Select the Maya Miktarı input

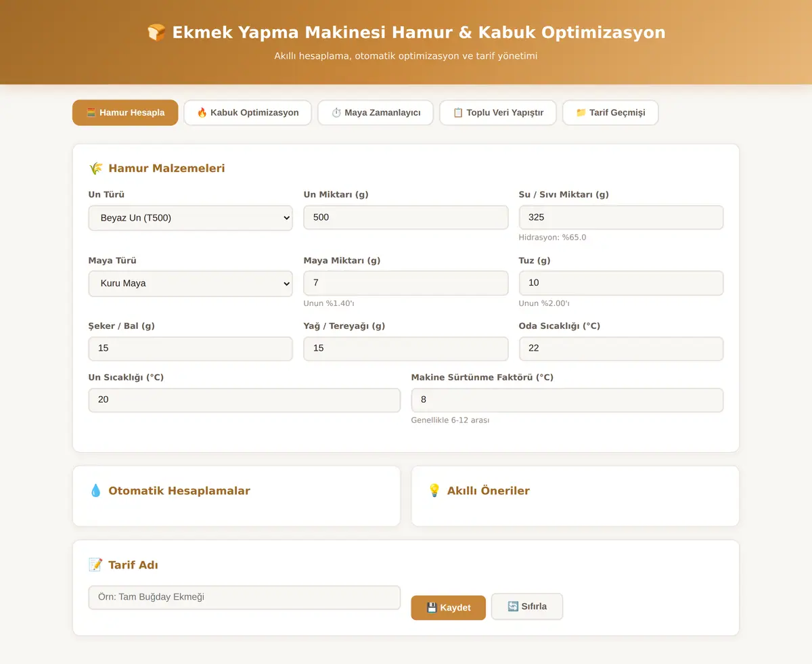pos(406,283)
